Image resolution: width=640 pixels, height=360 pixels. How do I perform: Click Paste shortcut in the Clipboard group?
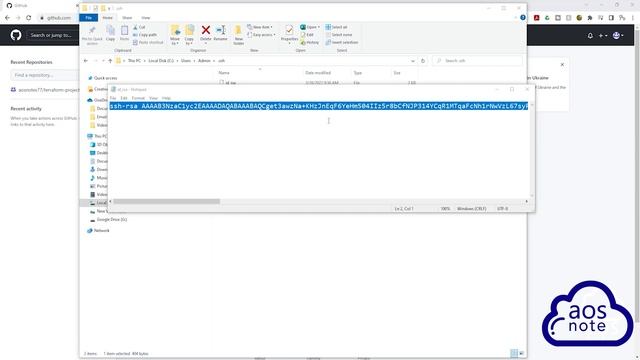[x=148, y=42]
